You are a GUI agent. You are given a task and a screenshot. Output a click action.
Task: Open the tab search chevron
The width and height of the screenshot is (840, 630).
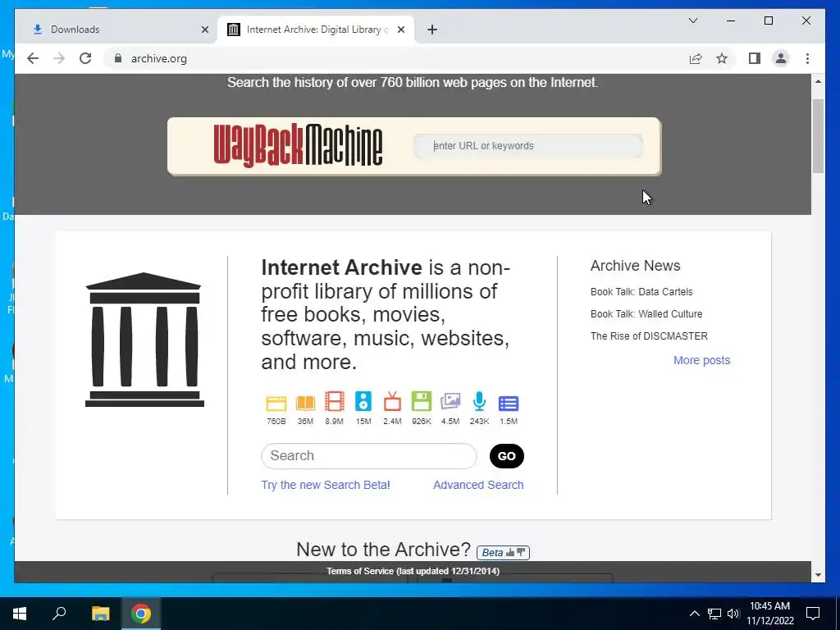coord(692,21)
